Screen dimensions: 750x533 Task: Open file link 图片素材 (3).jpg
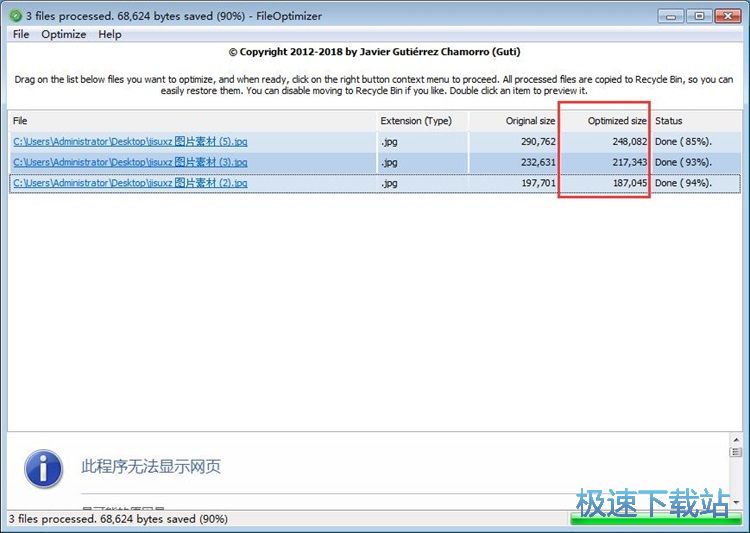coord(130,162)
